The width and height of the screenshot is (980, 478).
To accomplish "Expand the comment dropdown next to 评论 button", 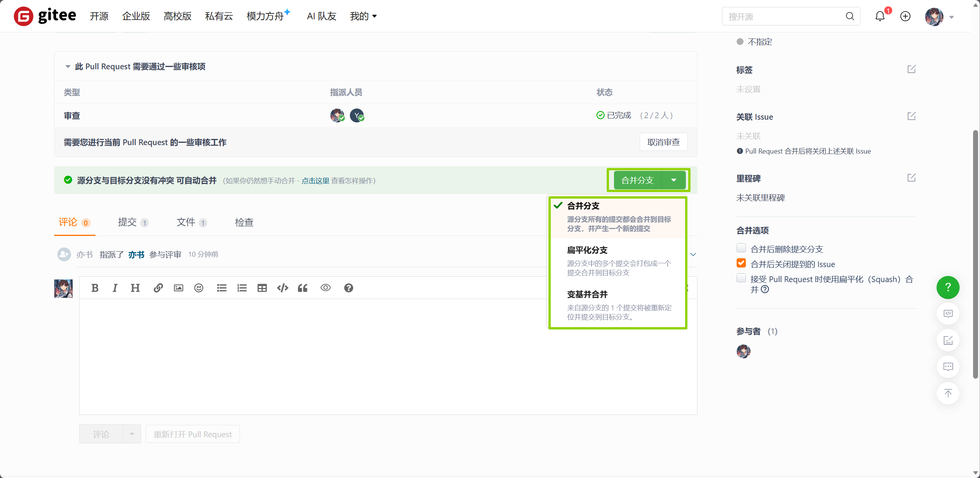I will 131,434.
